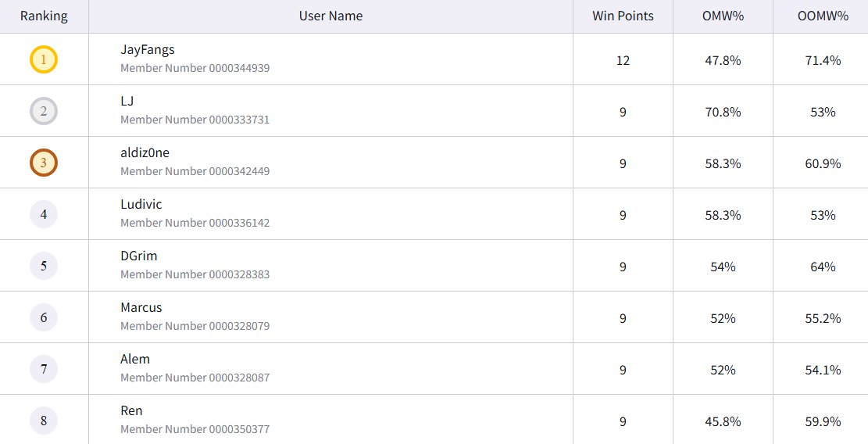Click the User Name column header
Viewport: 868px width, 444px height.
point(330,16)
